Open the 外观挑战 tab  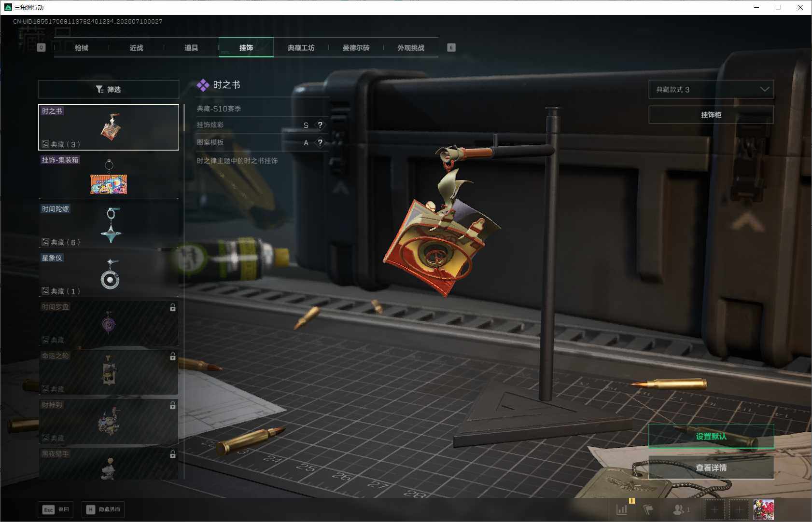pos(411,48)
